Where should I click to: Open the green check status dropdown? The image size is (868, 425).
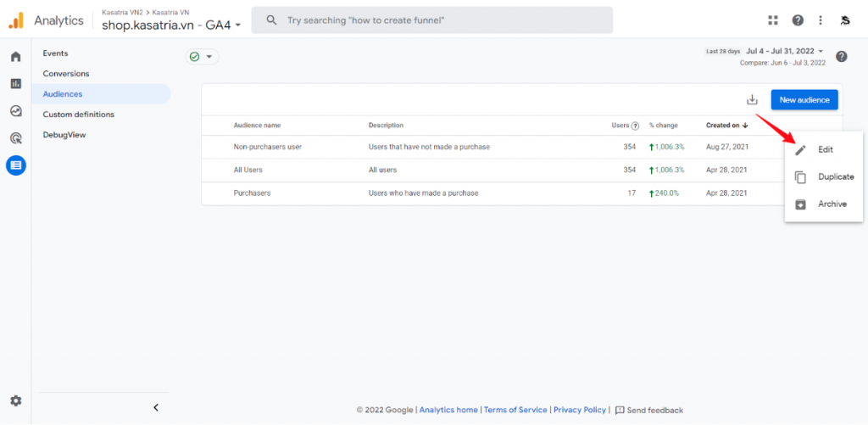tap(202, 57)
